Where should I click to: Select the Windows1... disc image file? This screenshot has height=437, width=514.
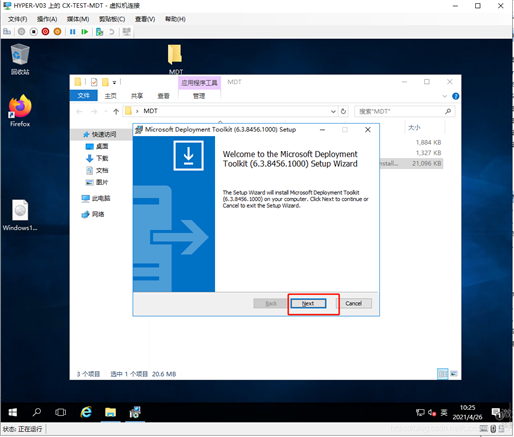pyautogui.click(x=20, y=215)
